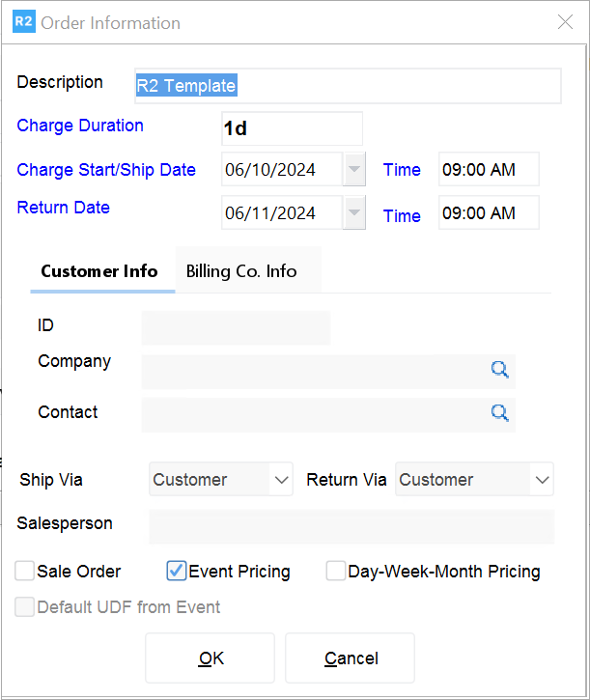Select the Customer Info tab
This screenshot has width=590, height=700.
point(99,271)
